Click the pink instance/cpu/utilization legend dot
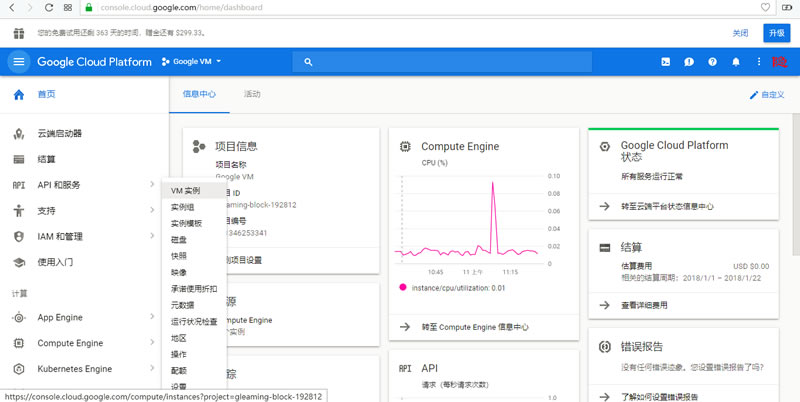 pyautogui.click(x=403, y=288)
